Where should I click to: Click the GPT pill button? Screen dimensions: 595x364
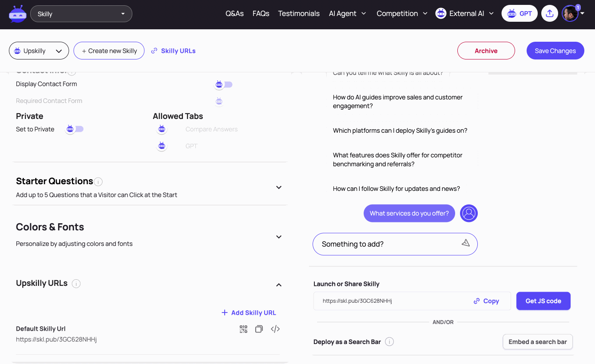[520, 14]
